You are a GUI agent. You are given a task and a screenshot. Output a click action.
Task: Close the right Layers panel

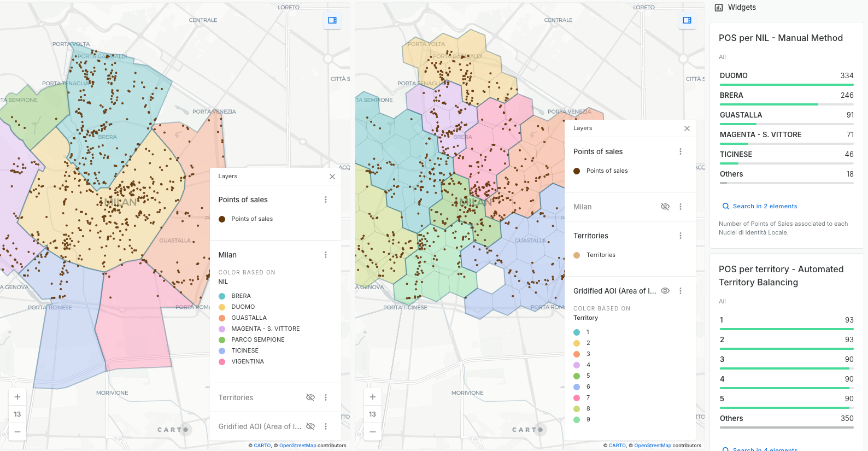(687, 128)
